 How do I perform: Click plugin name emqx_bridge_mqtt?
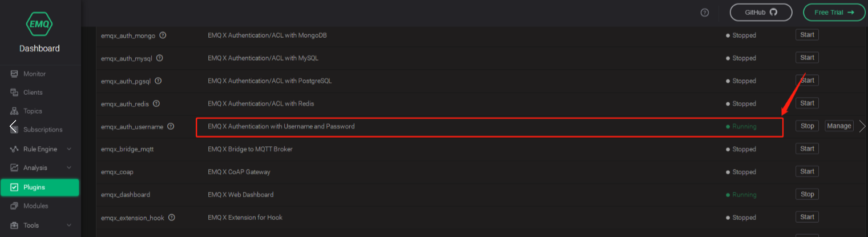pyautogui.click(x=127, y=150)
